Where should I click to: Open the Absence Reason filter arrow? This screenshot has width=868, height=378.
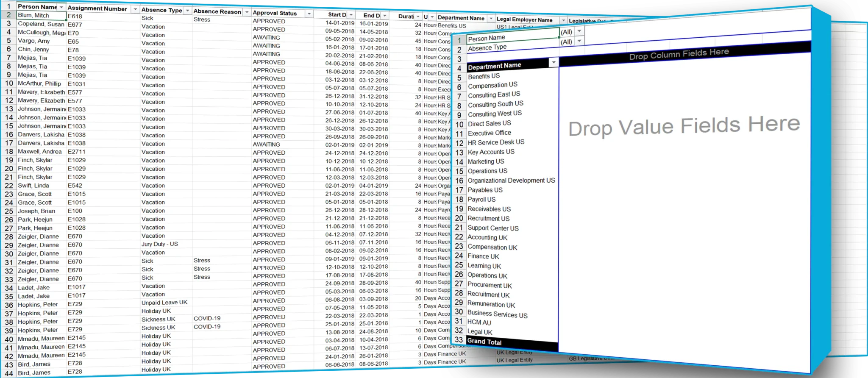[247, 12]
